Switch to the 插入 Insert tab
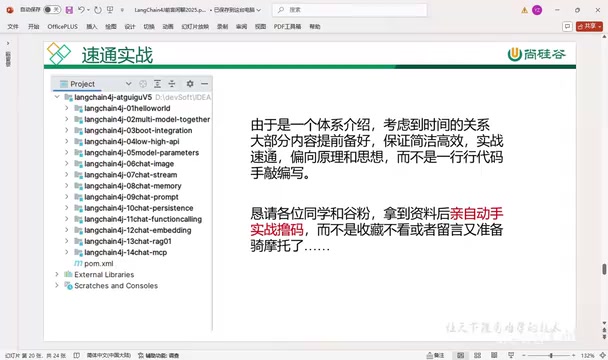This screenshot has width=608, height=360. 92,26
